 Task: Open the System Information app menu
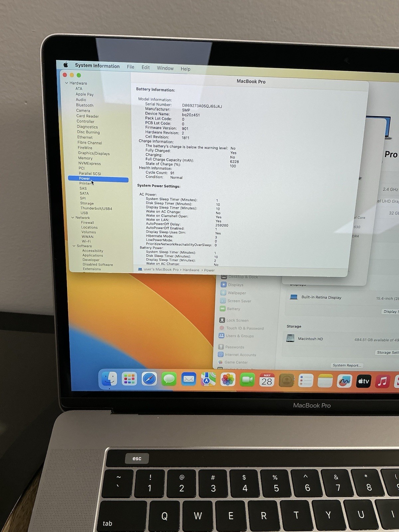pyautogui.click(x=97, y=66)
